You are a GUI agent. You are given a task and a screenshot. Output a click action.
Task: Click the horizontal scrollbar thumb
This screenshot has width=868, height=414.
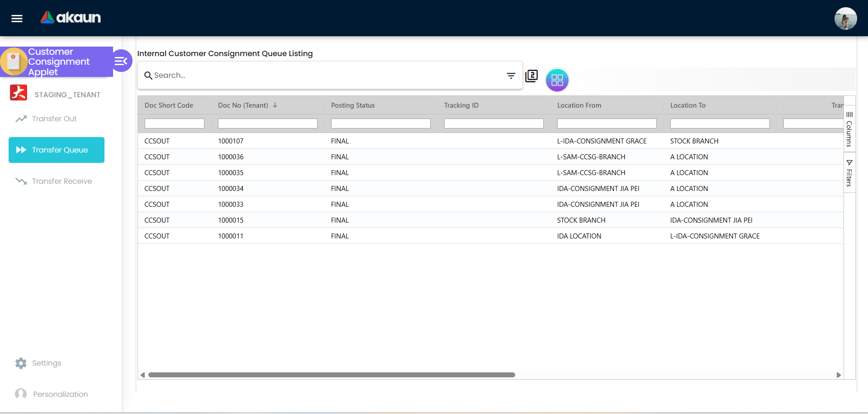click(331, 375)
